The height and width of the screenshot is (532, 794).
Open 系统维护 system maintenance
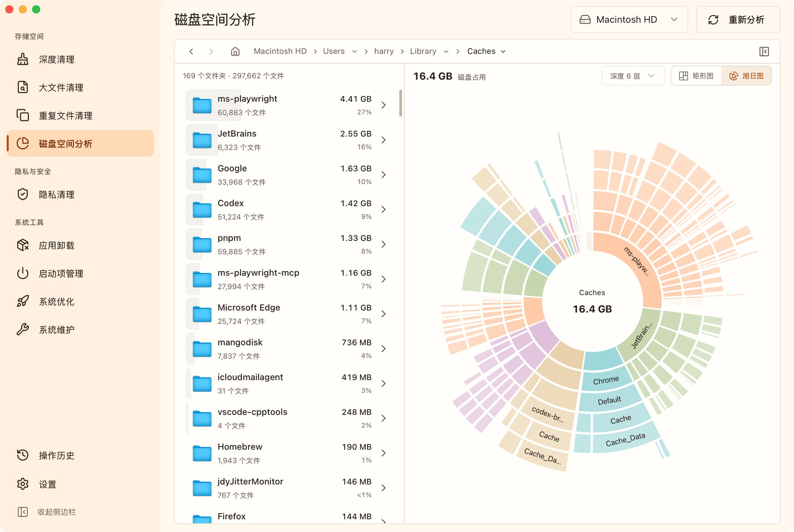click(x=80, y=330)
